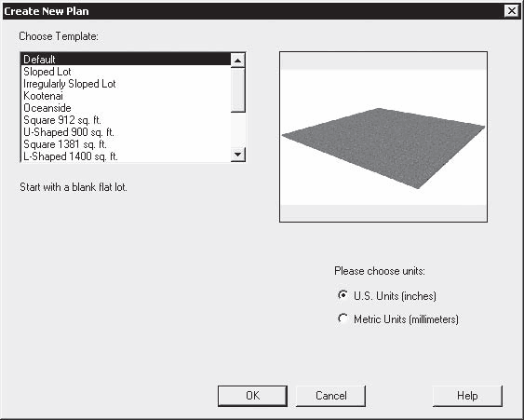524x420 pixels.
Task: Click the scrollbar track below the thumb
Action: [238, 129]
